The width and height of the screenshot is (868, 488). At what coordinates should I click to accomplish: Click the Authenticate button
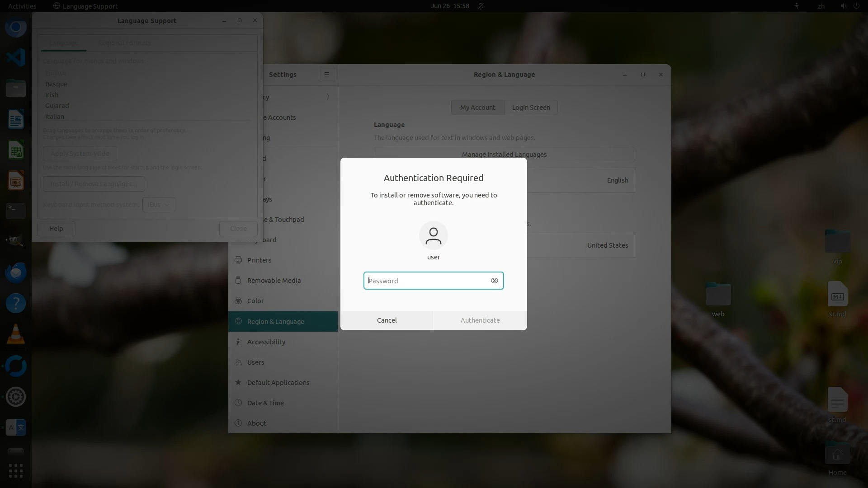click(480, 320)
